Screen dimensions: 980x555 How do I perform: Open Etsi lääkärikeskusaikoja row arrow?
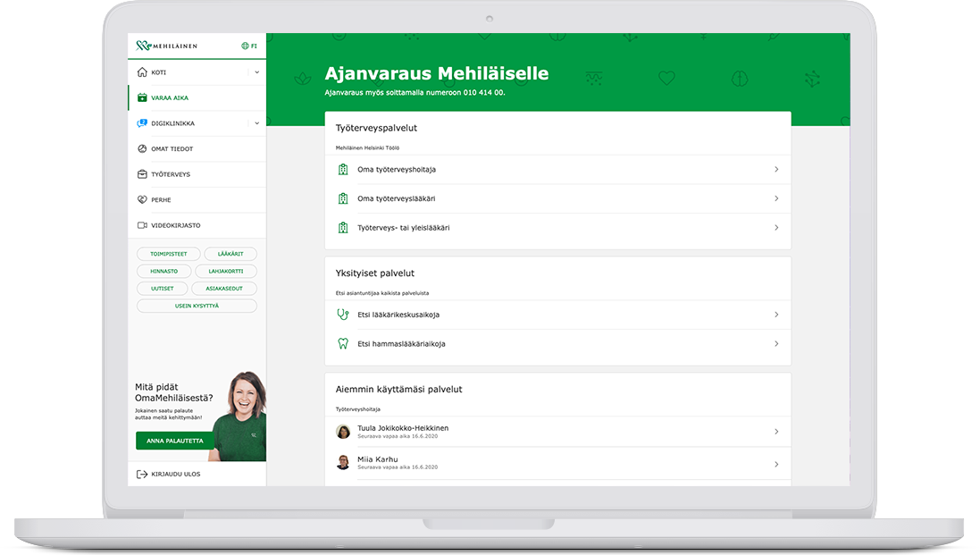pos(776,315)
